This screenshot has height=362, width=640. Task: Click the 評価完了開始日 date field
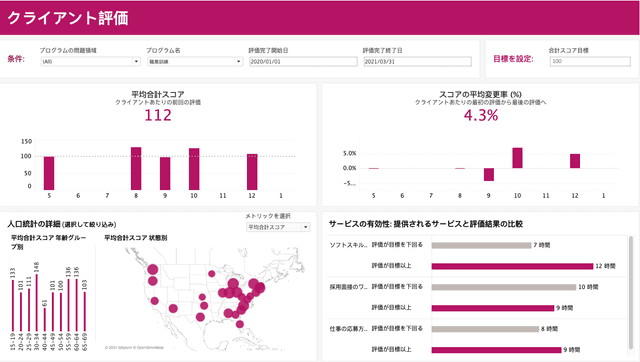(x=303, y=62)
